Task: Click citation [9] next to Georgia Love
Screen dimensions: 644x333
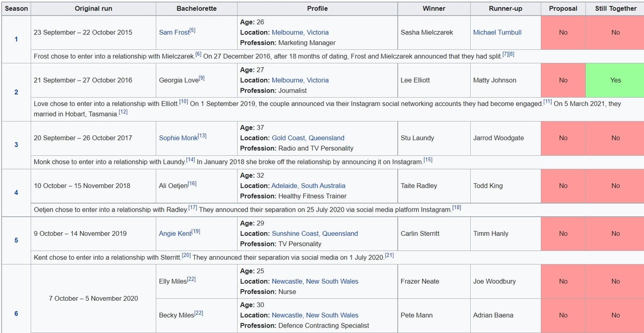Action: [x=202, y=78]
